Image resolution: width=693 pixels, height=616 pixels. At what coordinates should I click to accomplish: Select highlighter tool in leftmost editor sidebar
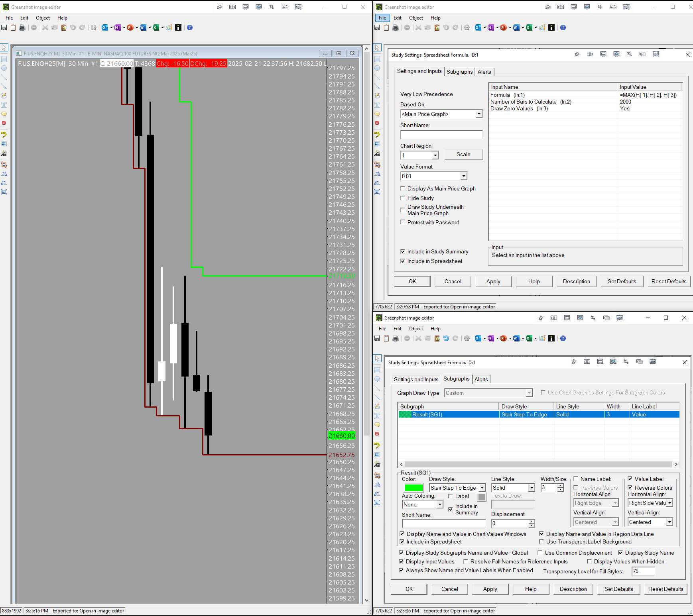click(4, 134)
